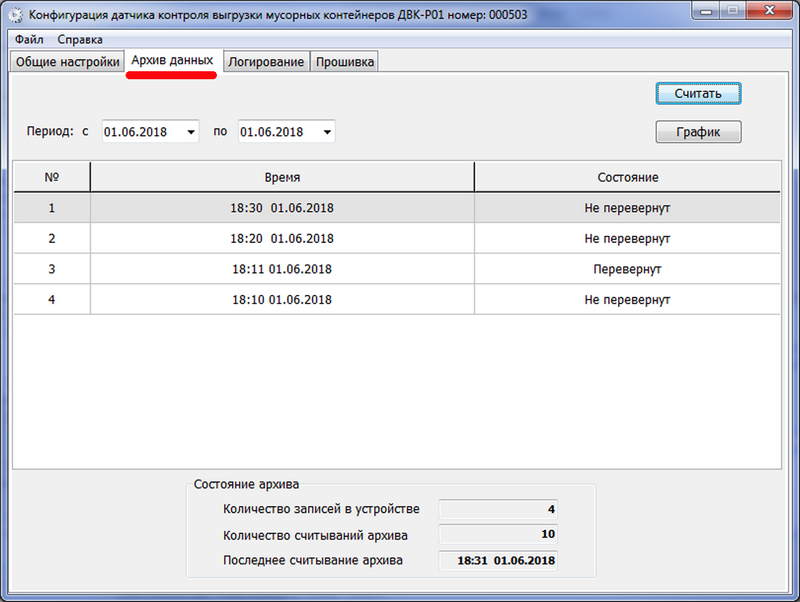Click the archive read count field showing 10
Screen dimensions: 800x602
click(x=498, y=534)
